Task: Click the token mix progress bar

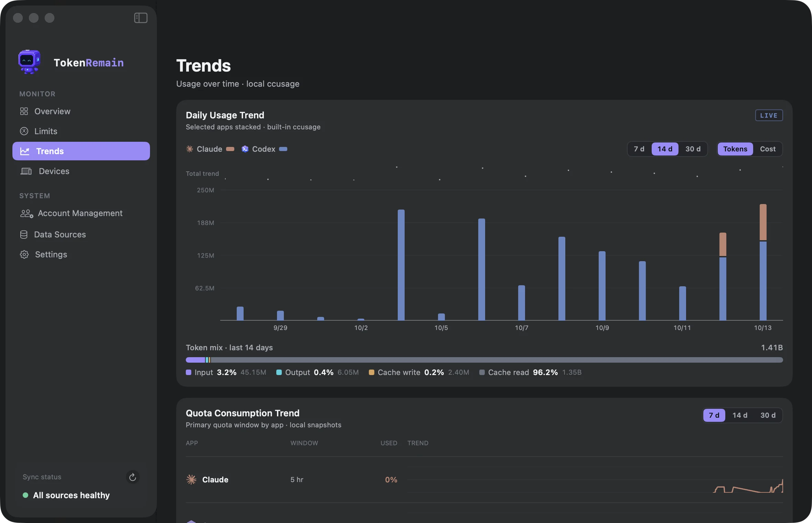Action: 484,360
